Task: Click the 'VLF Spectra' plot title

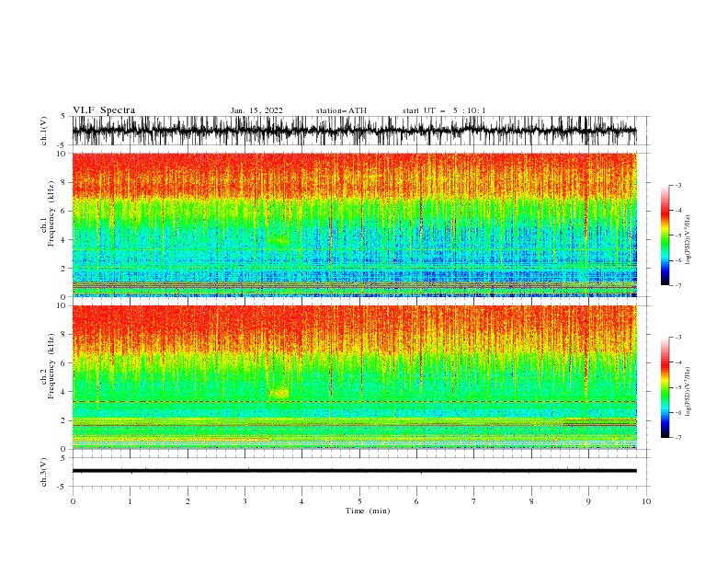Action: coord(104,110)
